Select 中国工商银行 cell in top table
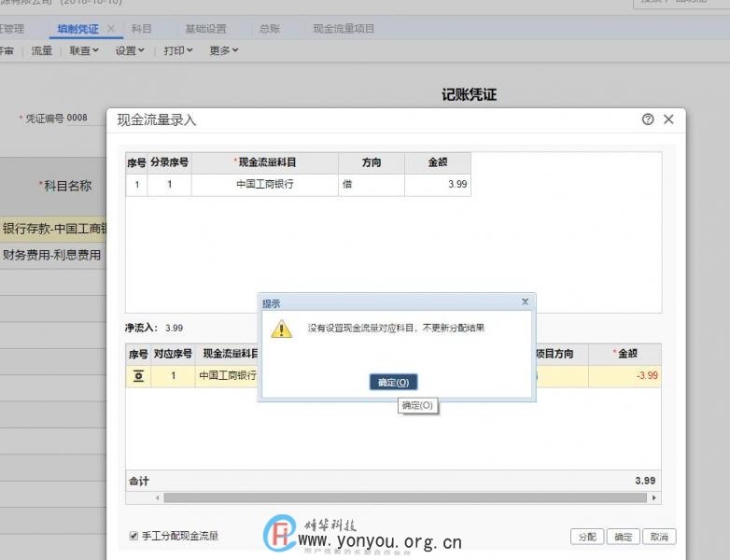Viewport: 730px width, 560px height. (265, 185)
